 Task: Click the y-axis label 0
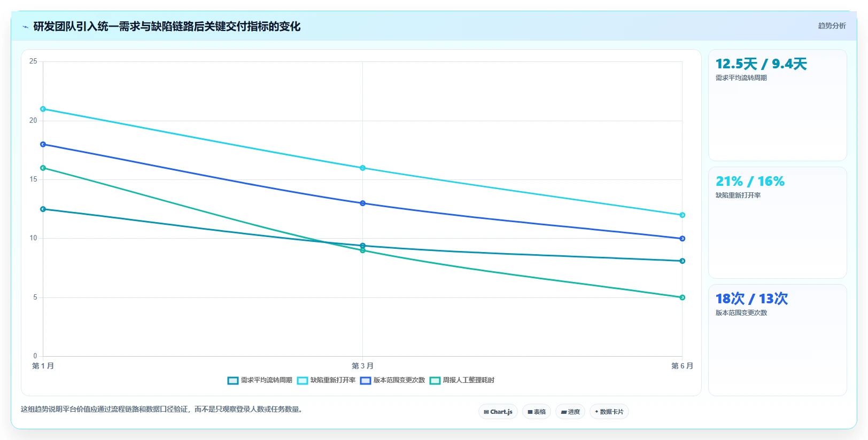click(35, 356)
